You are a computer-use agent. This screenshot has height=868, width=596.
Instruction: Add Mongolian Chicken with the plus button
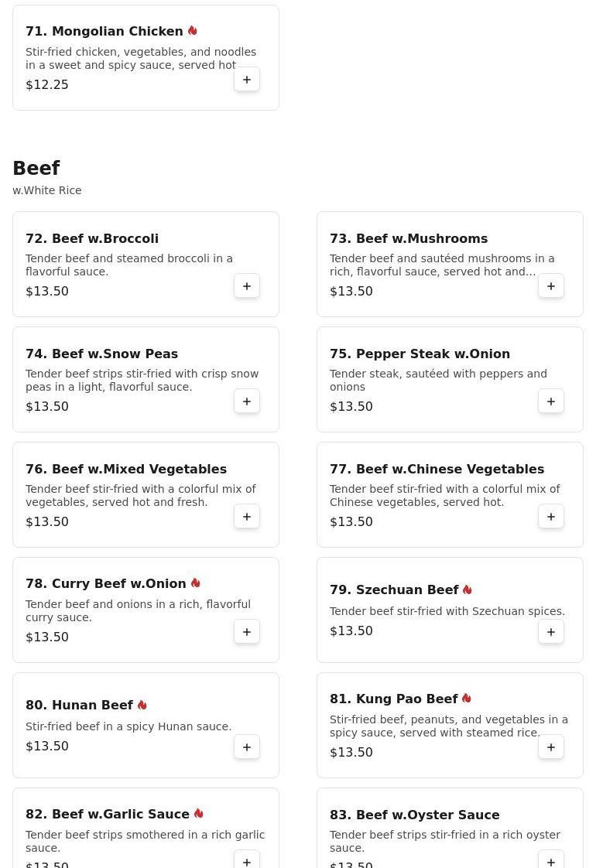tap(247, 80)
